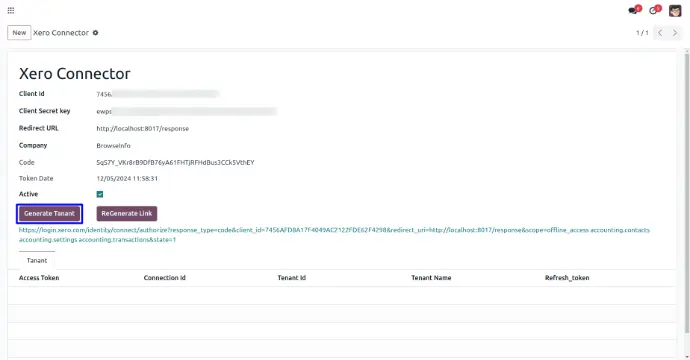The image size is (690, 360).
Task: Click the Company label
Action: 33,145
